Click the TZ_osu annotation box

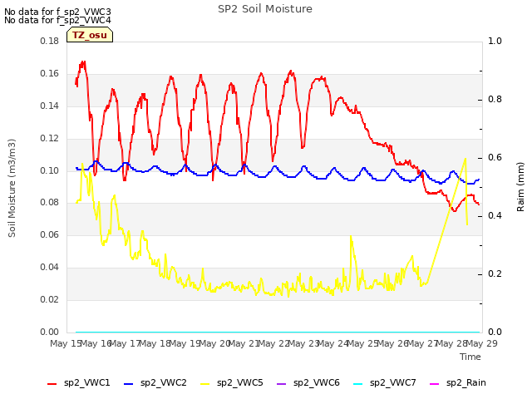click(x=90, y=35)
